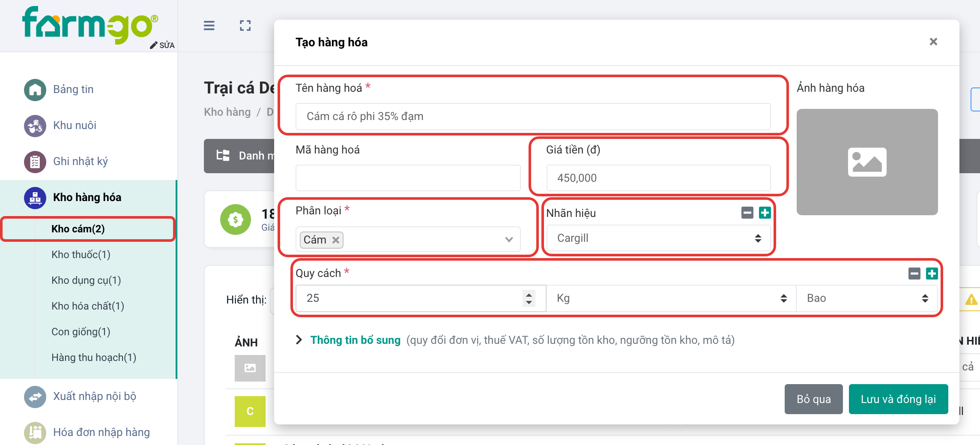
Task: Open the Cargill brand dropdown
Action: 658,238
